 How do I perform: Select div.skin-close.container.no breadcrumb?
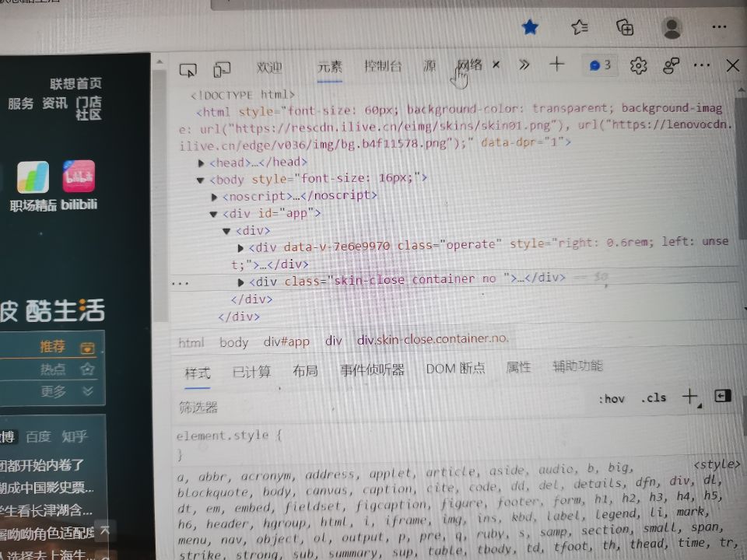[x=433, y=339]
